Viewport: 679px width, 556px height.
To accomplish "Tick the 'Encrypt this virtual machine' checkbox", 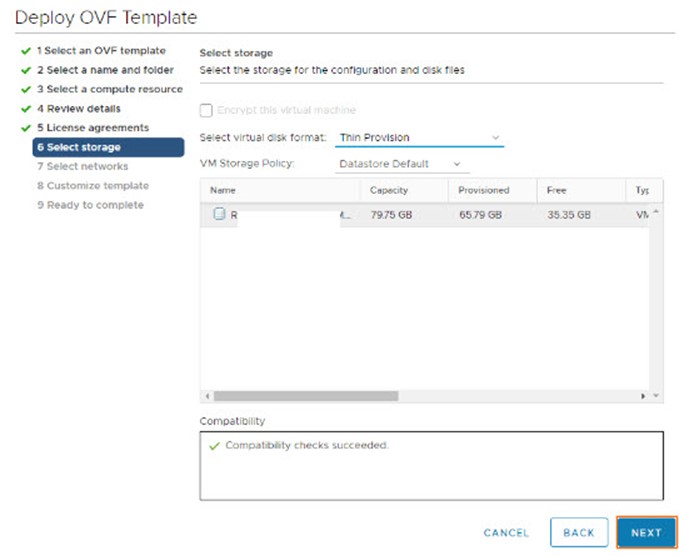I will point(206,110).
